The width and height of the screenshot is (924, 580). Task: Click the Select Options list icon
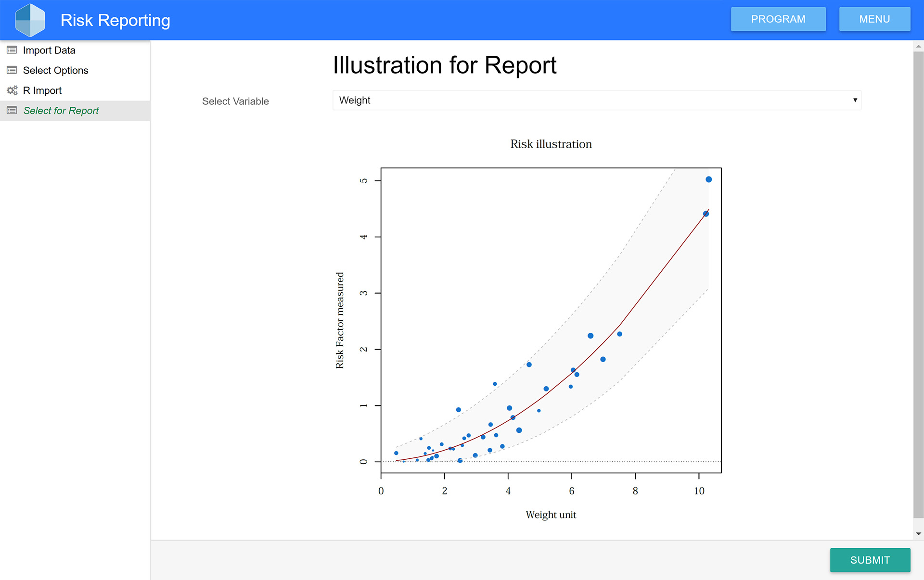pyautogui.click(x=12, y=70)
